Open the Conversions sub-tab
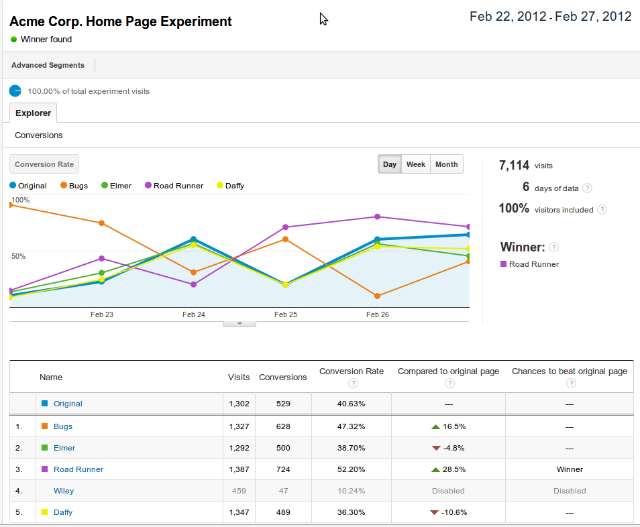 coord(39,135)
